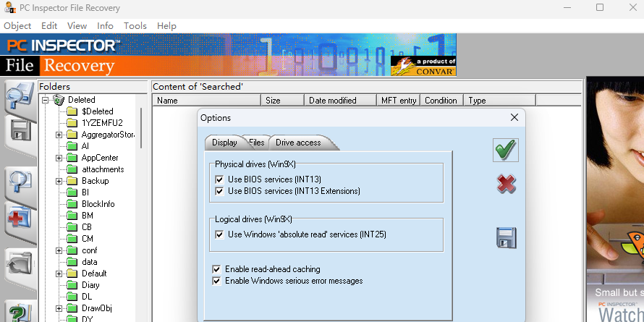
Task: Open the Edit menu
Action: [49, 26]
